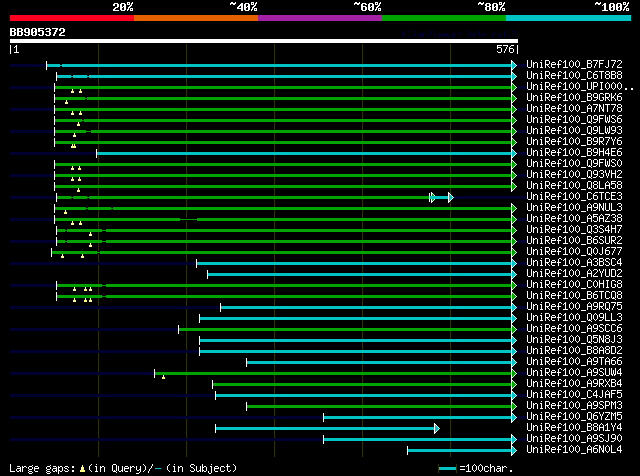Open hit UniRef100_B7FJ72
640x476 pixels.
click(574, 64)
